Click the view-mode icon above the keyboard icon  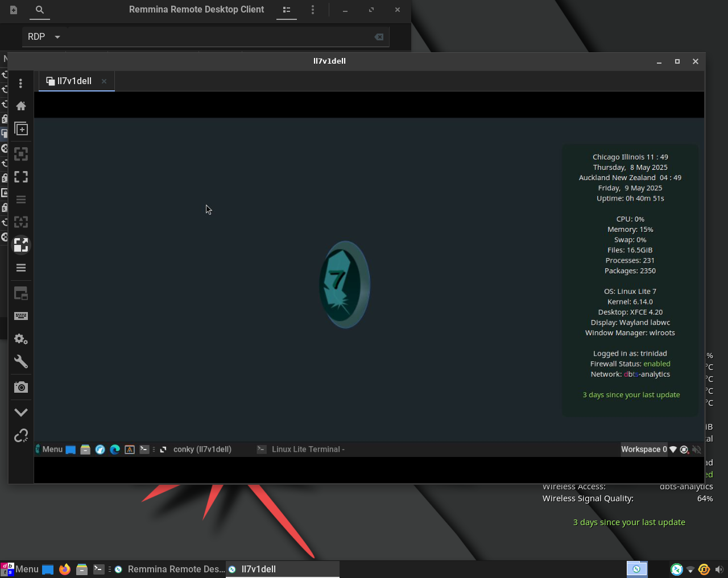pos(21,293)
